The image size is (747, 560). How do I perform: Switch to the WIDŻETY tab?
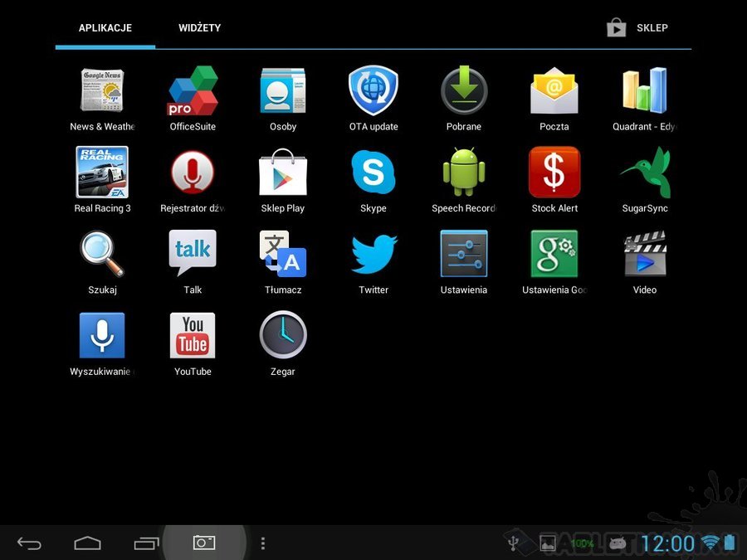pos(199,27)
